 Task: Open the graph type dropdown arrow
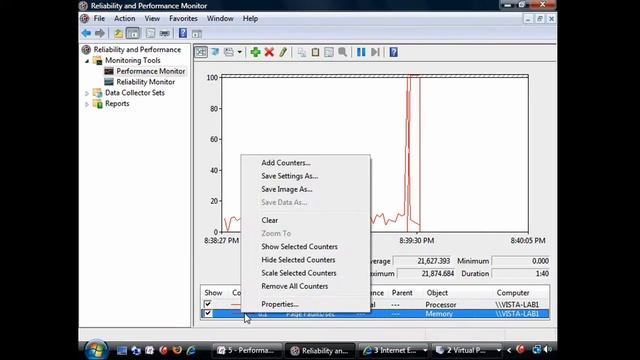pos(240,52)
